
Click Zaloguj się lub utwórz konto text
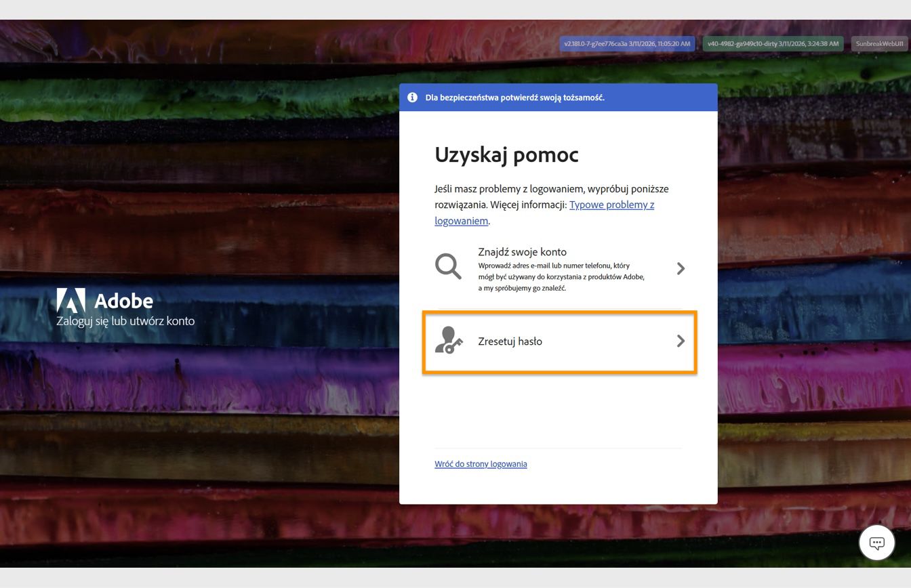[124, 320]
